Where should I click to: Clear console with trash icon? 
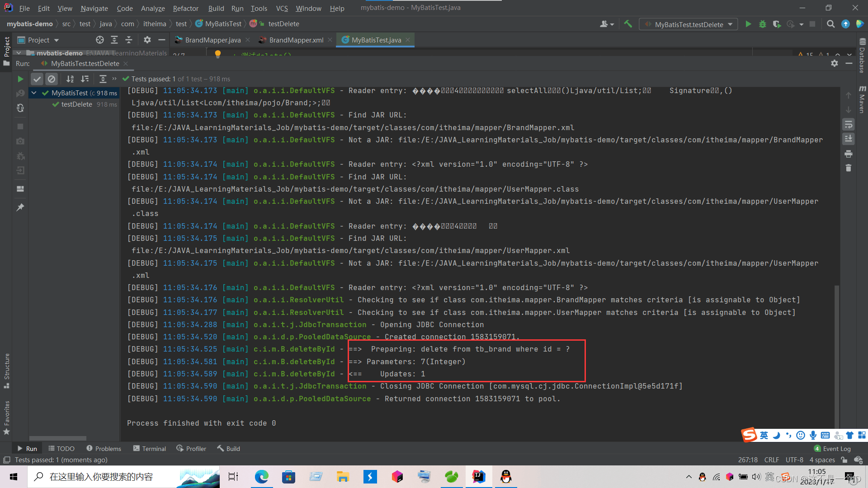[849, 168]
